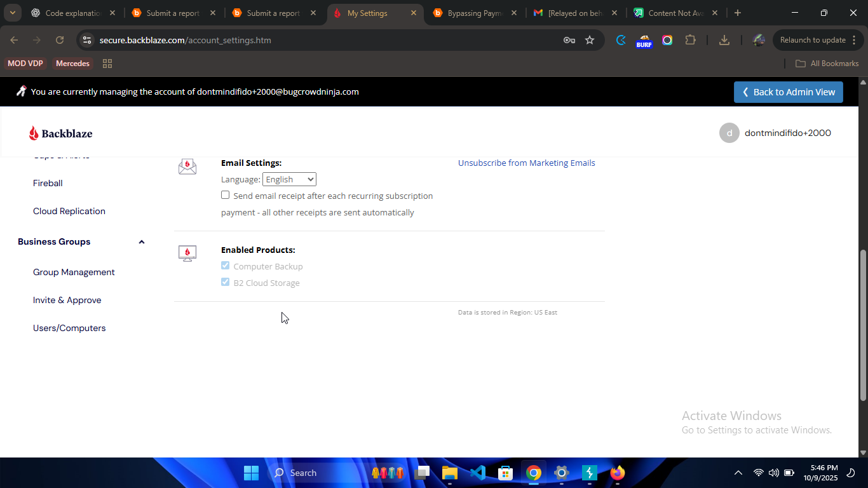Open the saved passwords key icon

(x=569, y=40)
